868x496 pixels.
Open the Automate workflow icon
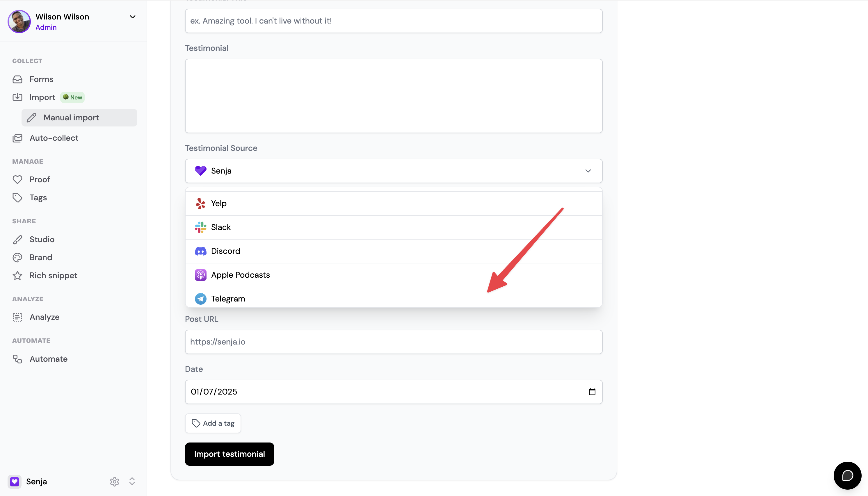(17, 359)
